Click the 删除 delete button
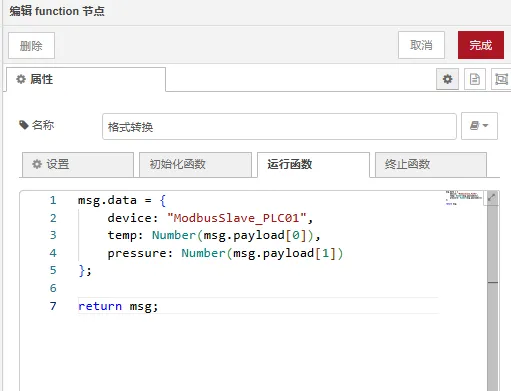 click(x=31, y=45)
